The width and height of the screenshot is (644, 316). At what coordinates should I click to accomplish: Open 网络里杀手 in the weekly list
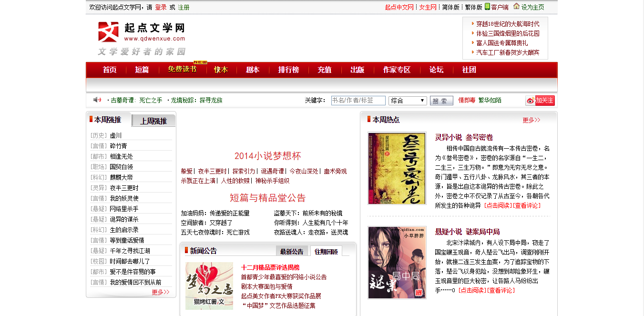click(x=124, y=209)
